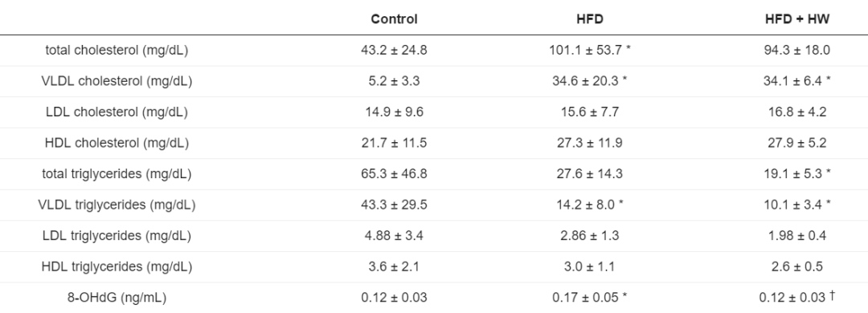The image size is (868, 313).
Task: Select the total cholesterol row label
Action: pyautogui.click(x=117, y=51)
